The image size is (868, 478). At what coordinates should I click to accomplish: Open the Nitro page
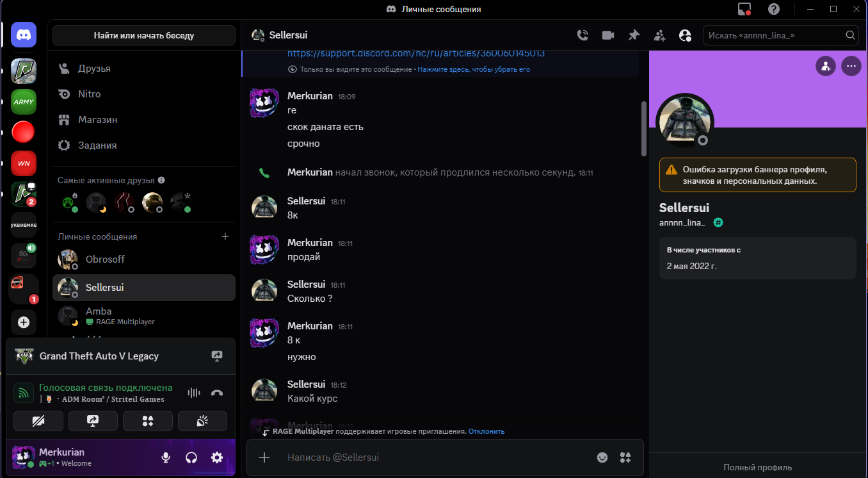(x=90, y=94)
